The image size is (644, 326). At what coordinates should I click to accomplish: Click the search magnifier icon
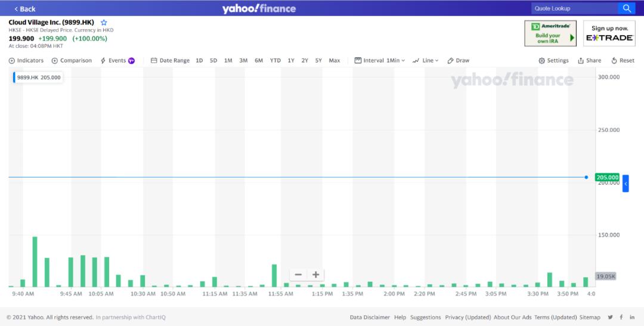click(627, 8)
